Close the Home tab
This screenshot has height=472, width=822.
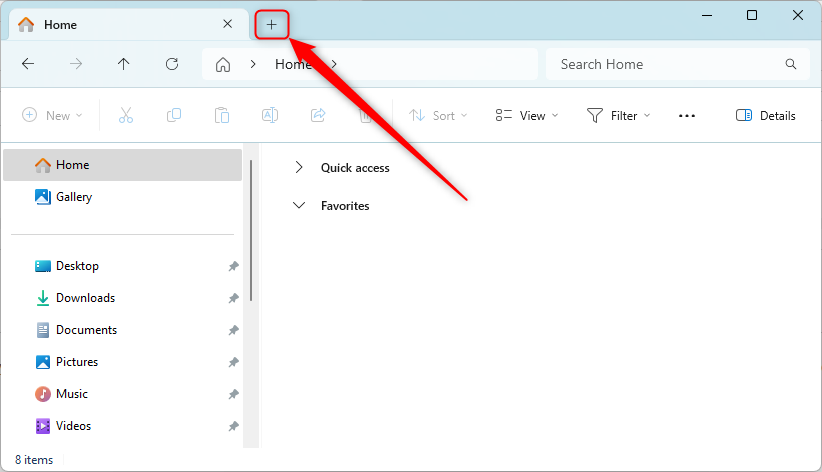[228, 24]
